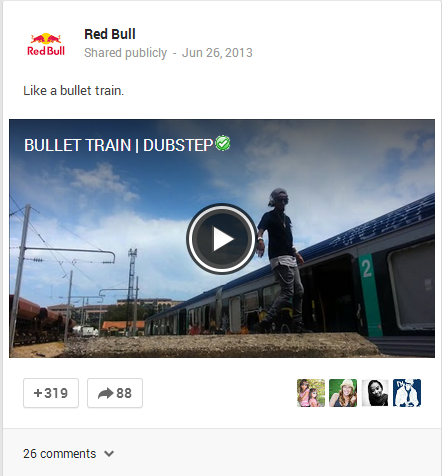
Task: Open the BULLET TRAIN | DUBSTEP video title
Action: [x=118, y=145]
